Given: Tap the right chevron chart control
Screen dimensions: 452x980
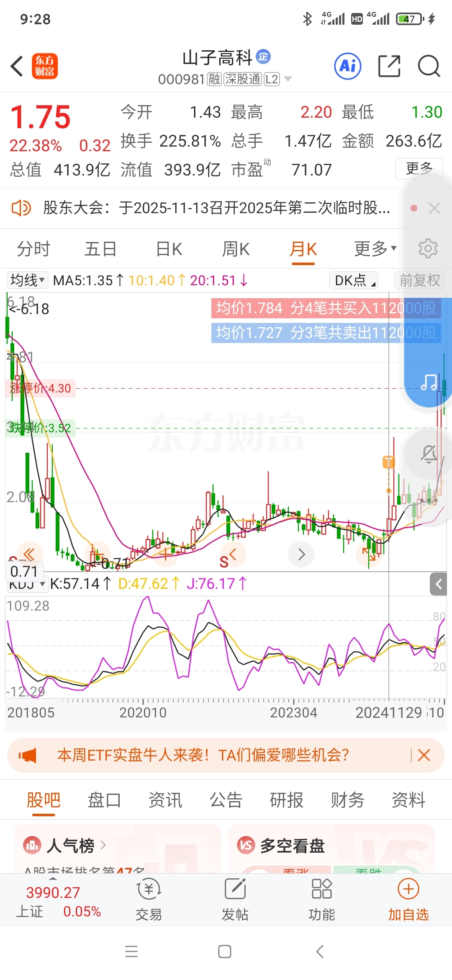Looking at the screenshot, I should [x=301, y=554].
